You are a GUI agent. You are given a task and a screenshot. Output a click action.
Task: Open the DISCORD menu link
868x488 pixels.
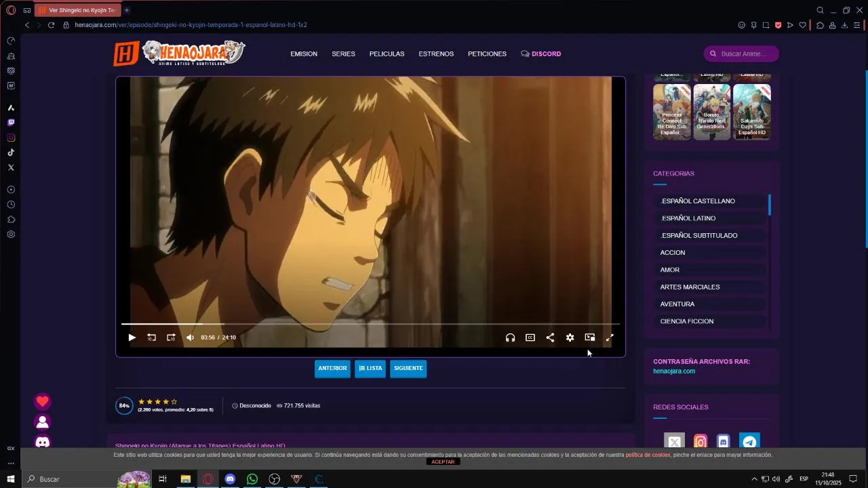541,54
